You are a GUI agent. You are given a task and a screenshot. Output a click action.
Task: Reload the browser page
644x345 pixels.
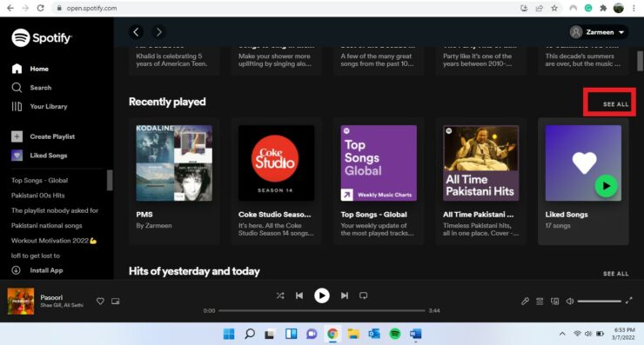(40, 8)
